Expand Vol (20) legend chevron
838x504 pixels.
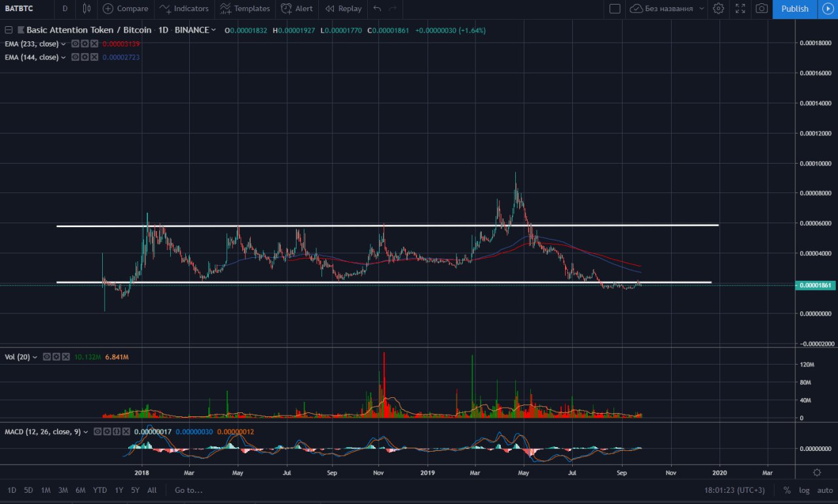click(35, 357)
